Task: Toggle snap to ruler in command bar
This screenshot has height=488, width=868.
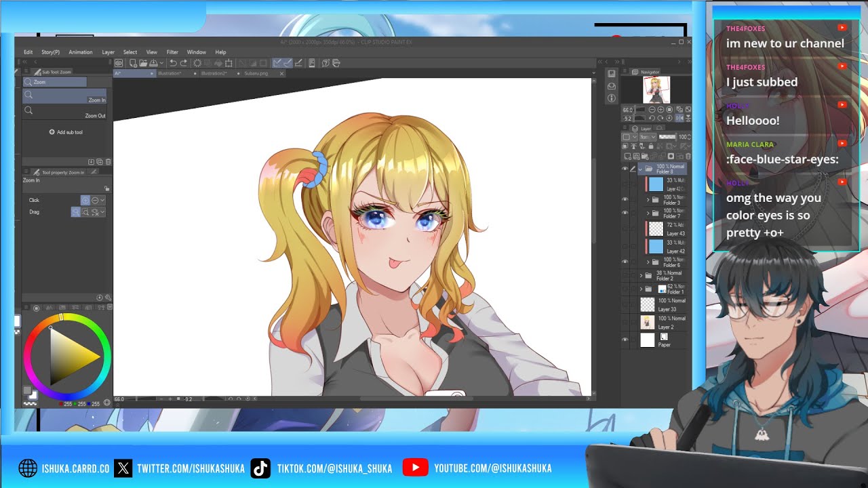Action: (277, 63)
